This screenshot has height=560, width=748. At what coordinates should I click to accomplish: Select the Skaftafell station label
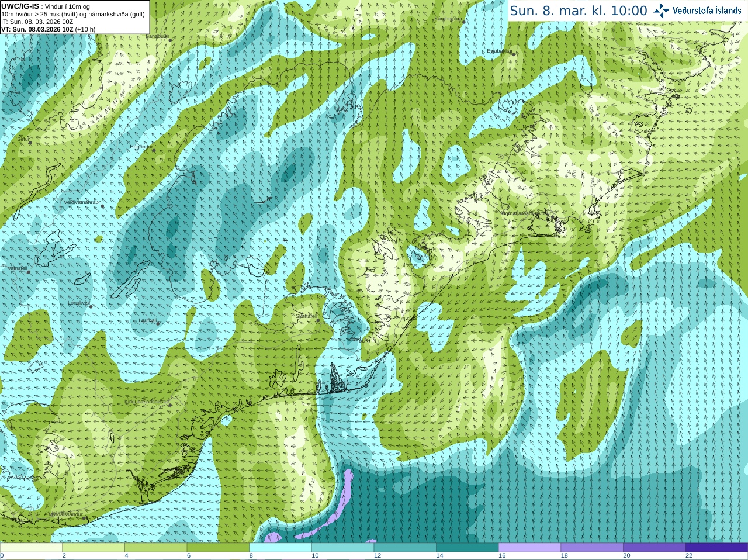coord(306,316)
